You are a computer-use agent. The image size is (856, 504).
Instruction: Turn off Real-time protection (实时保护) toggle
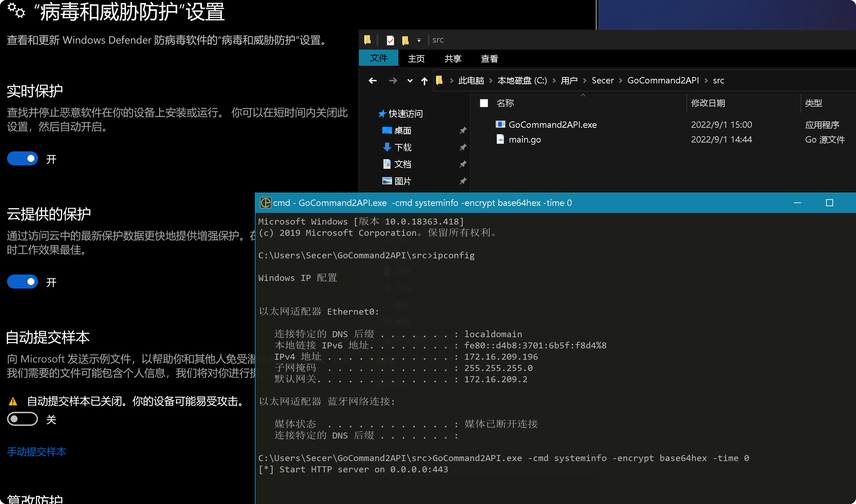(23, 159)
